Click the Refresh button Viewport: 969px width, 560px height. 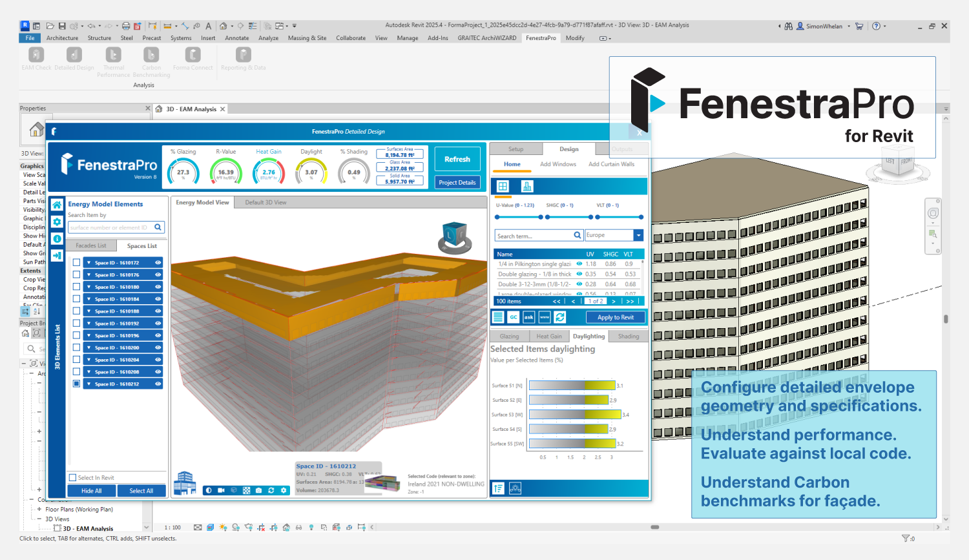click(x=457, y=159)
